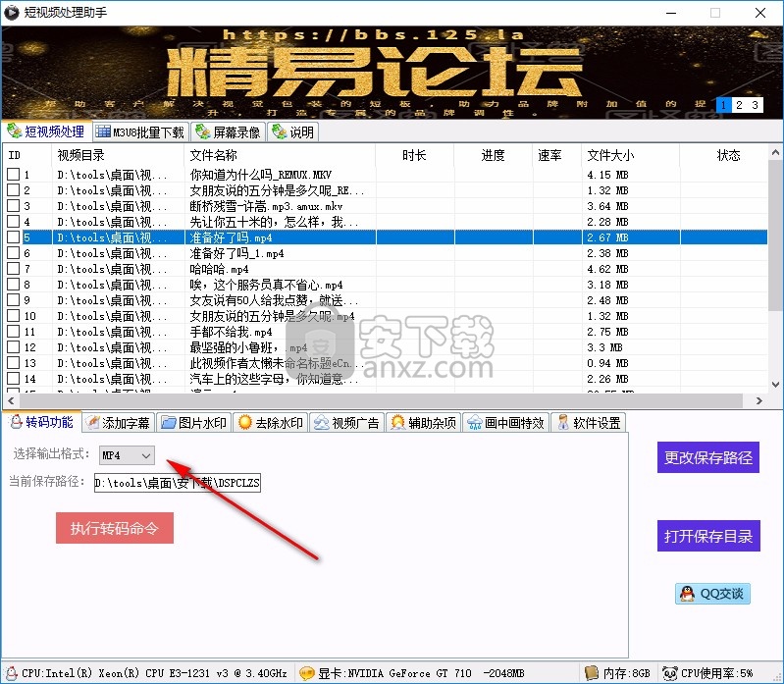Click the 软件设置 person icon
The image size is (784, 684).
563,423
